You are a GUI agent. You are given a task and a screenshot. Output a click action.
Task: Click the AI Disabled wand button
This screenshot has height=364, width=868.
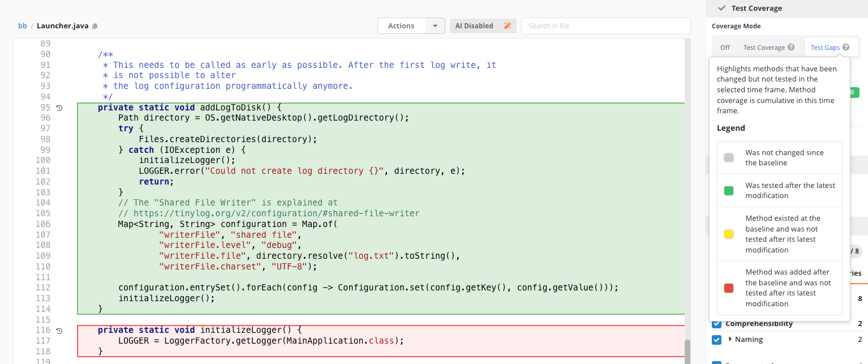(483, 26)
